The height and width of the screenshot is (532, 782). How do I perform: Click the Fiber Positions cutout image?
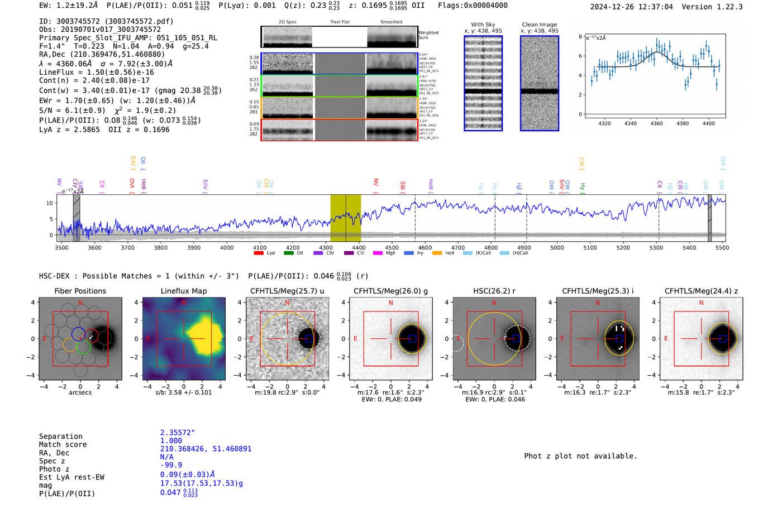[80, 339]
